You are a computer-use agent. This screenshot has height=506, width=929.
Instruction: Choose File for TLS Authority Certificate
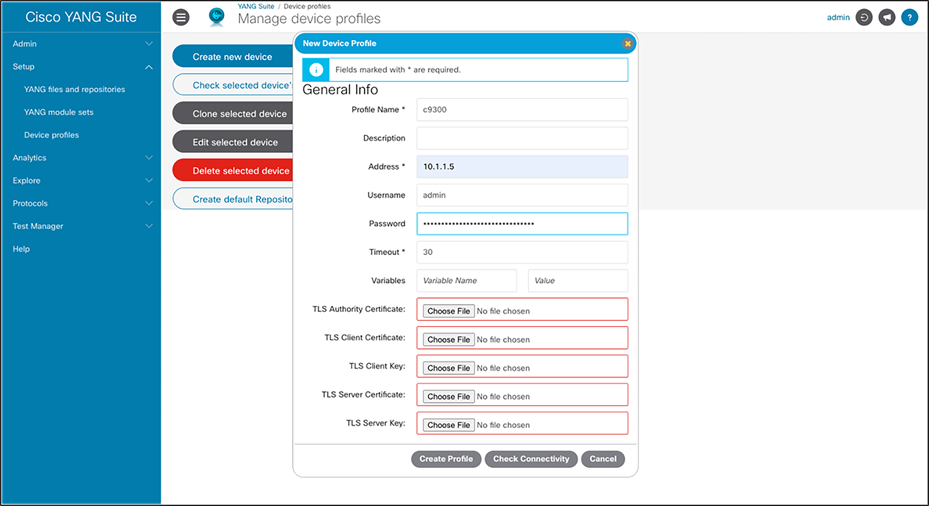coord(449,311)
